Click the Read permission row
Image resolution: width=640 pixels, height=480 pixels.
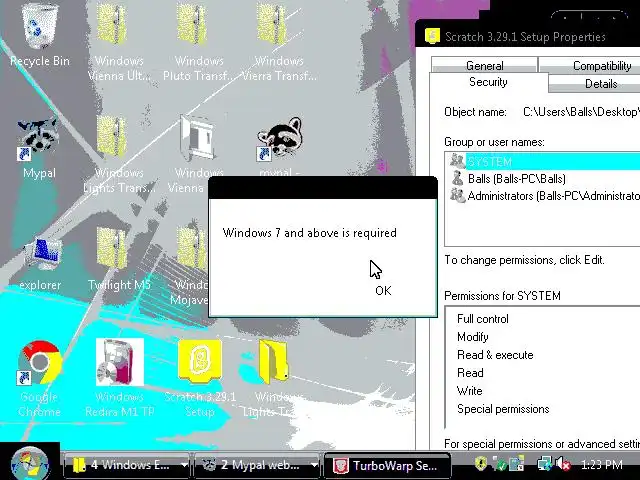[470, 373]
